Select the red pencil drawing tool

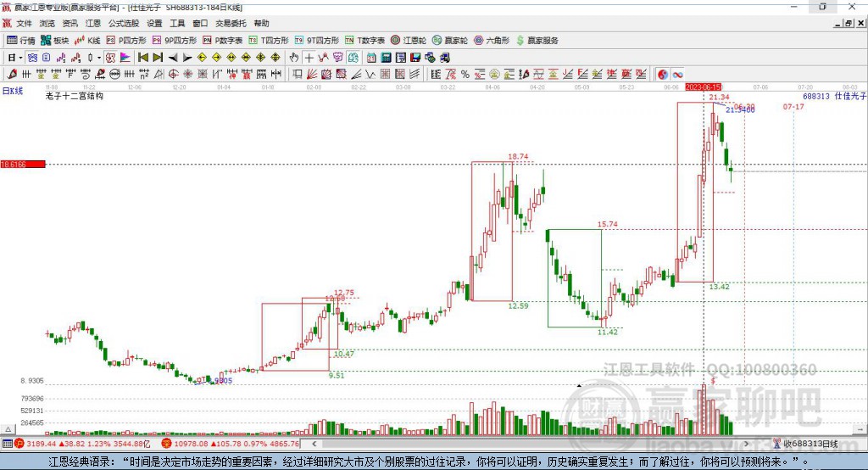12,75
